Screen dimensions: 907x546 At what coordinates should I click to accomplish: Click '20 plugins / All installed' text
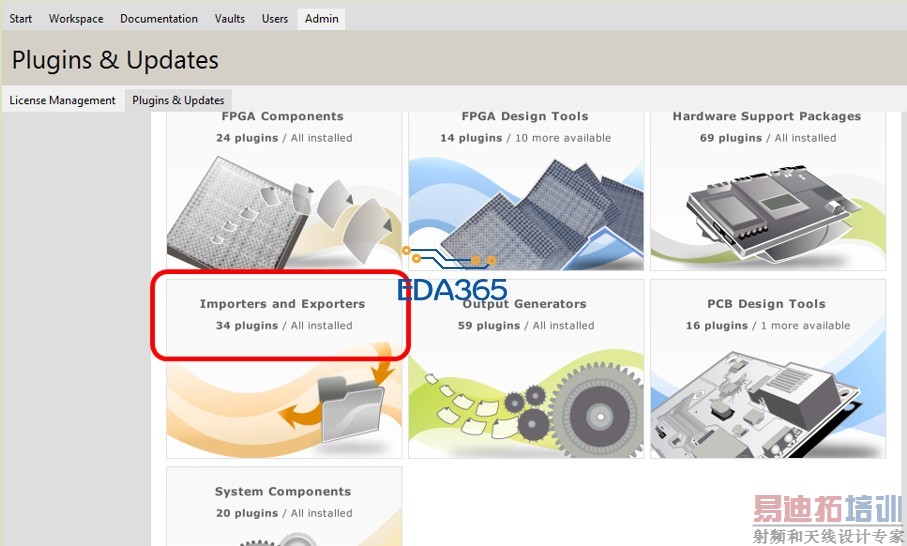point(284,512)
